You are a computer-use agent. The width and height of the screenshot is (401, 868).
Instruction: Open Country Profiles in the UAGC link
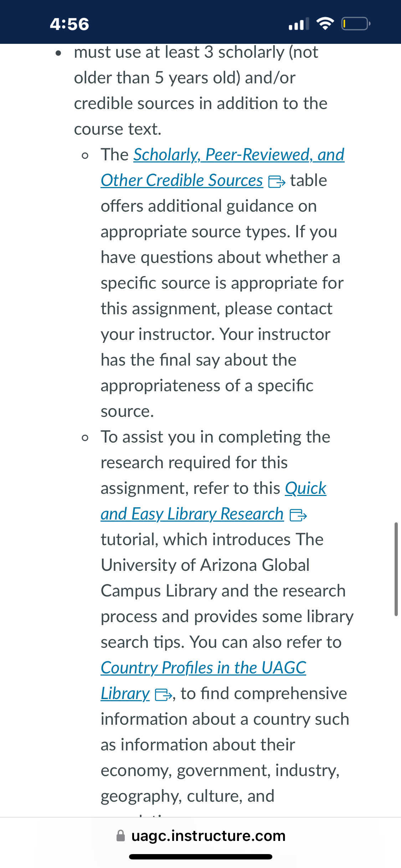[204, 668]
